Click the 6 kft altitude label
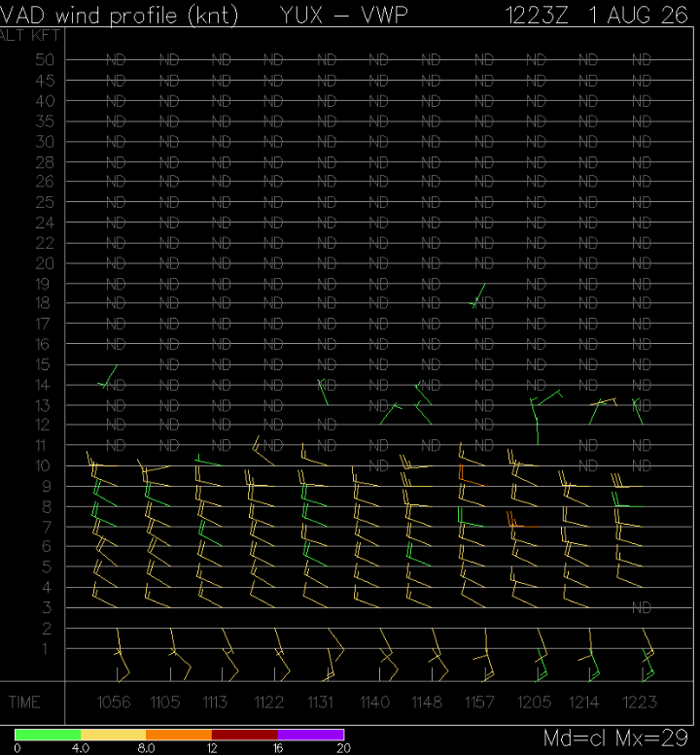The width and height of the screenshot is (700, 755). point(47,546)
